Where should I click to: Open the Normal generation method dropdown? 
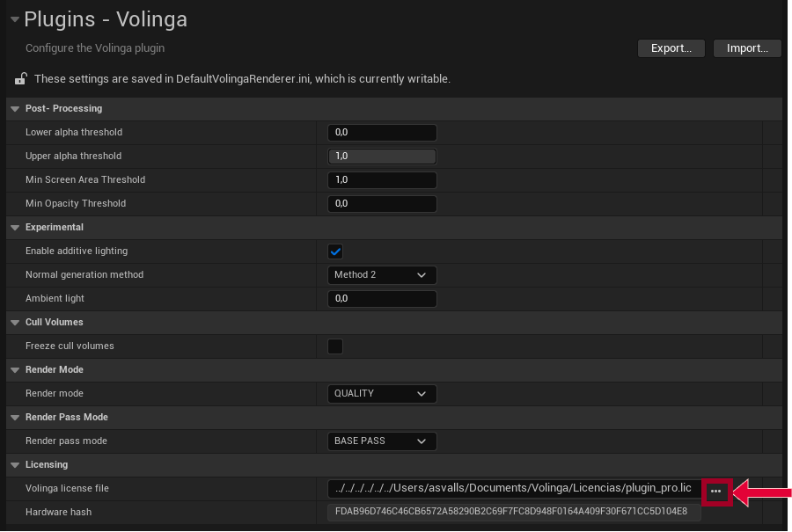(382, 275)
